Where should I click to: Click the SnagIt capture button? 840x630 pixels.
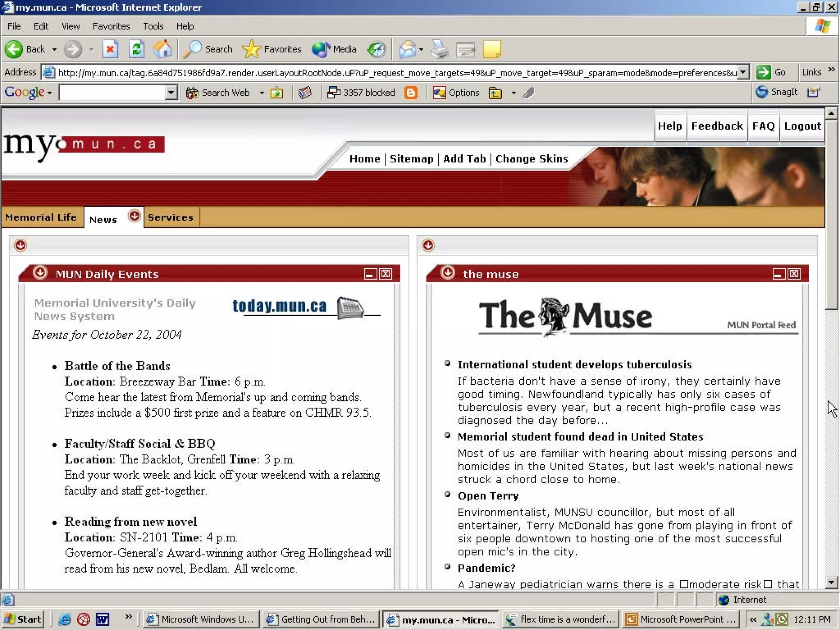click(x=777, y=92)
